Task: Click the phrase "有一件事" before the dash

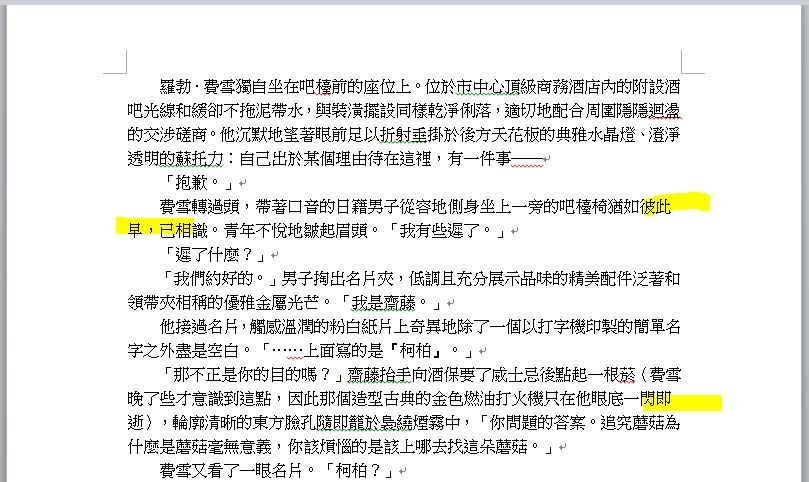Action: tap(479, 158)
